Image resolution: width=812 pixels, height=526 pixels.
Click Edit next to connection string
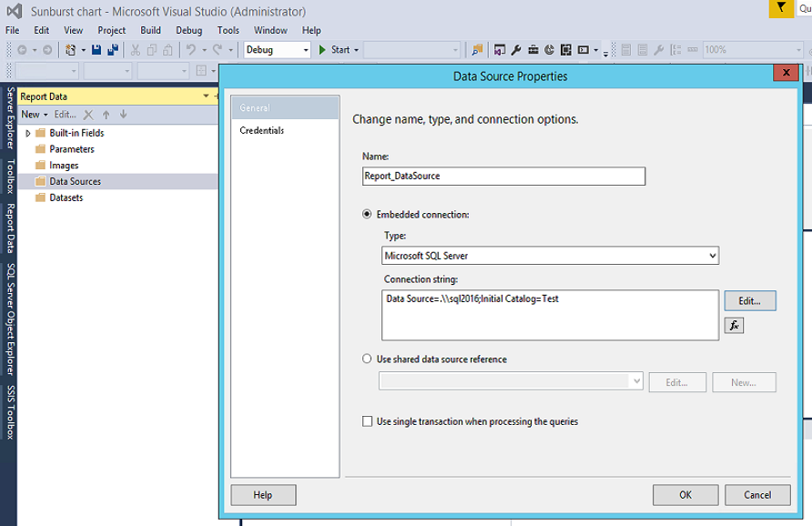(749, 300)
